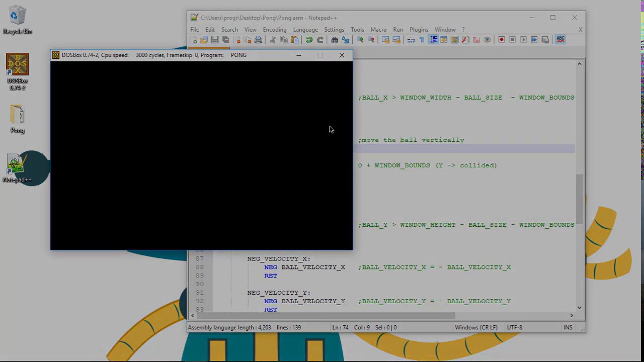Save the current recorded macro
Image resolution: width=644 pixels, height=362 pixels.
point(545,40)
